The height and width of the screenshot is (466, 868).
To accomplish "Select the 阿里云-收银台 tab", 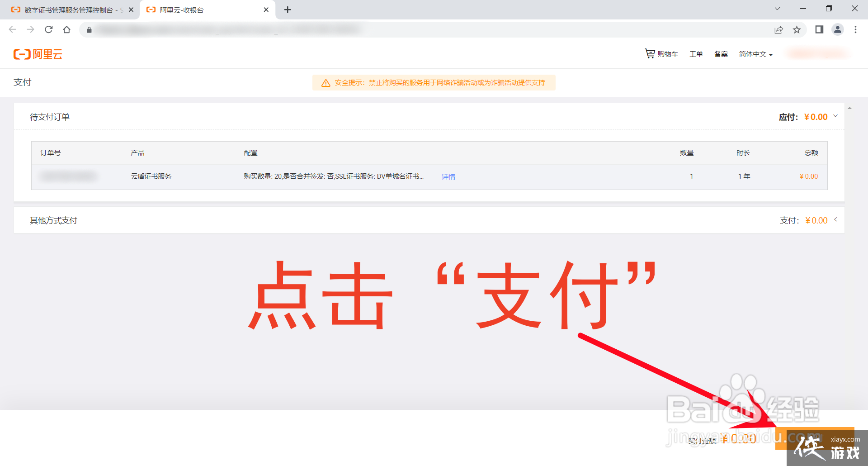I will (207, 10).
